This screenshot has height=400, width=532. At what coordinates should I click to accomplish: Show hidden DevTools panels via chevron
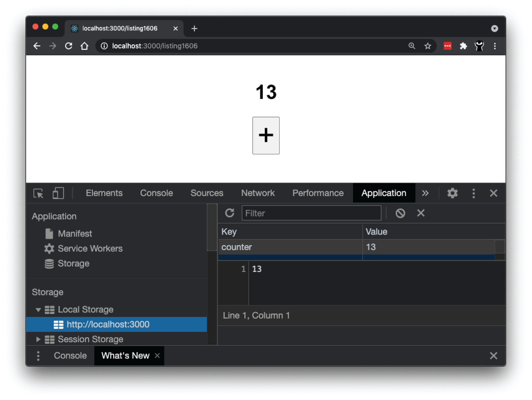click(425, 193)
